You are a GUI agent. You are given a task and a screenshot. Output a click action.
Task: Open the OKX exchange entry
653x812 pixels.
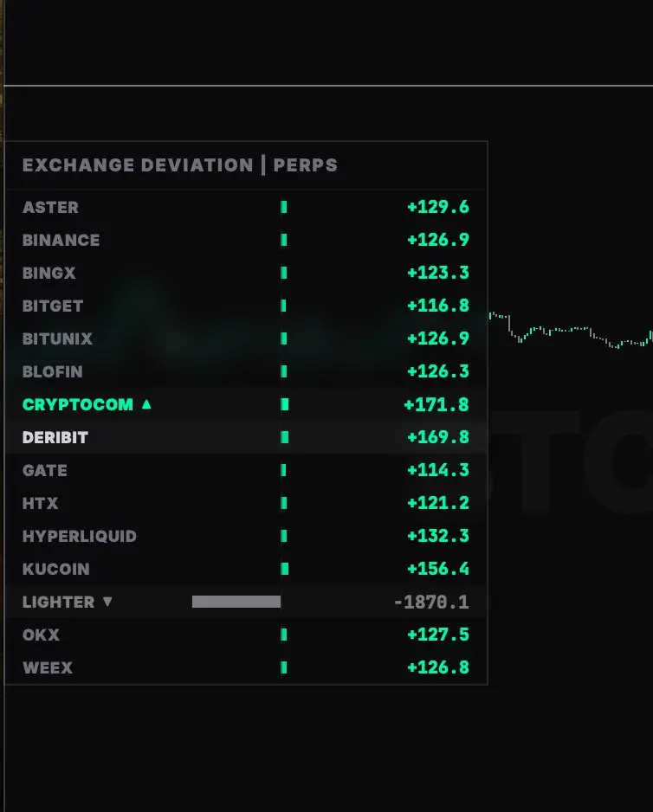(246, 635)
